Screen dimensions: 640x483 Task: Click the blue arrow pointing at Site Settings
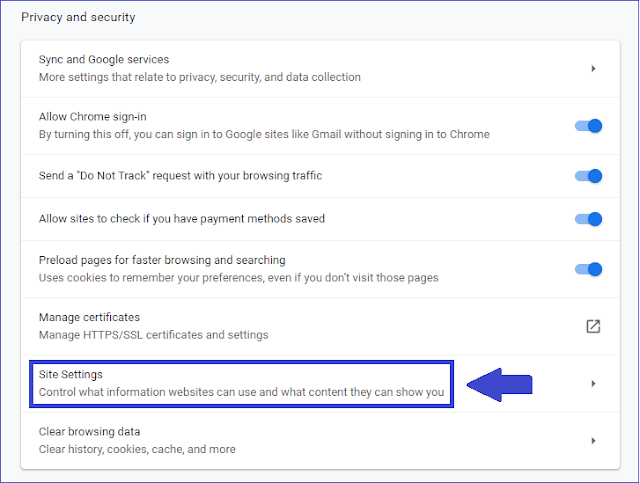coord(500,385)
